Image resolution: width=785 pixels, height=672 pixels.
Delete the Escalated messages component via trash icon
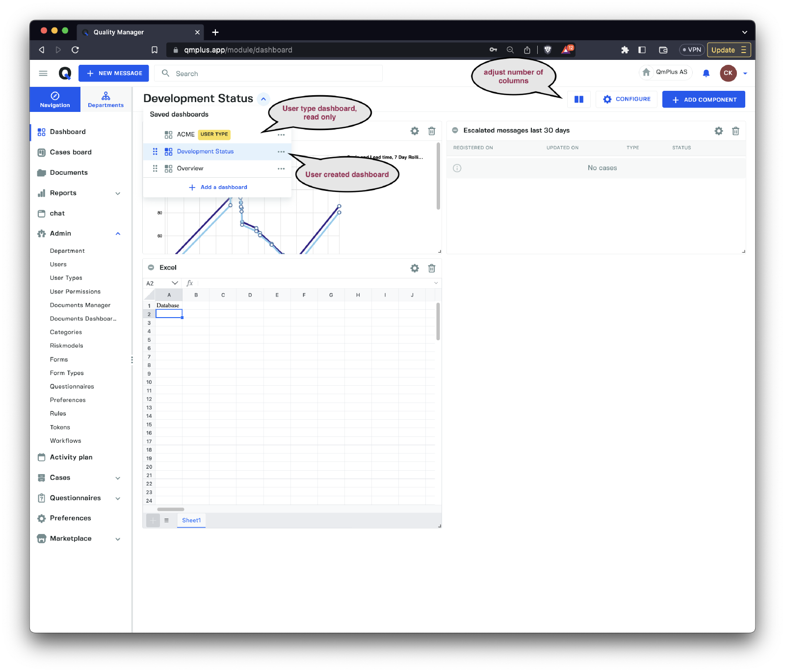735,131
